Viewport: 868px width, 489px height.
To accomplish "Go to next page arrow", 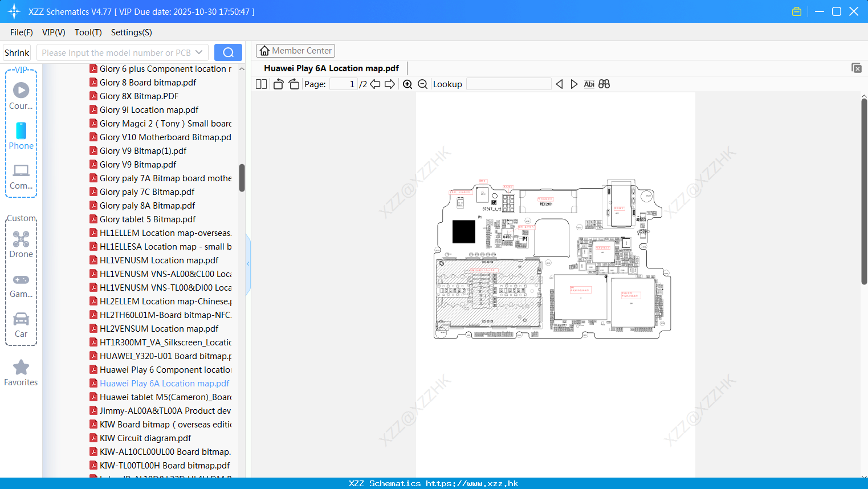I will point(390,84).
